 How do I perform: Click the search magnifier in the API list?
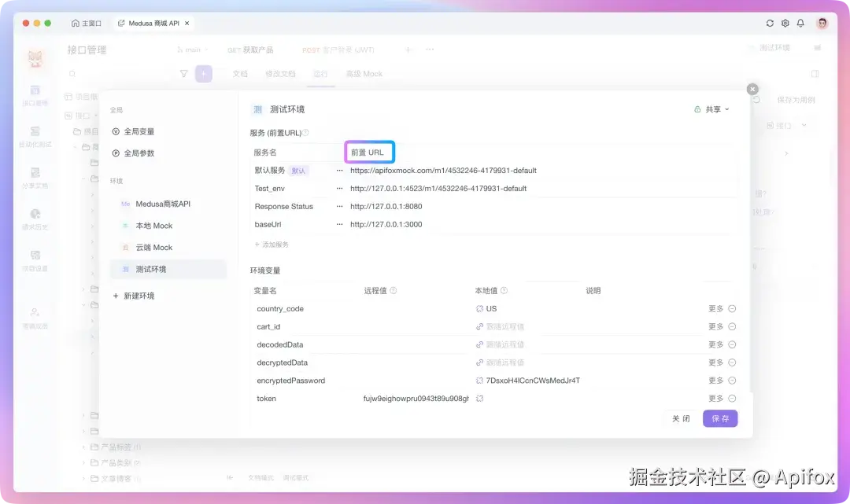[72, 73]
